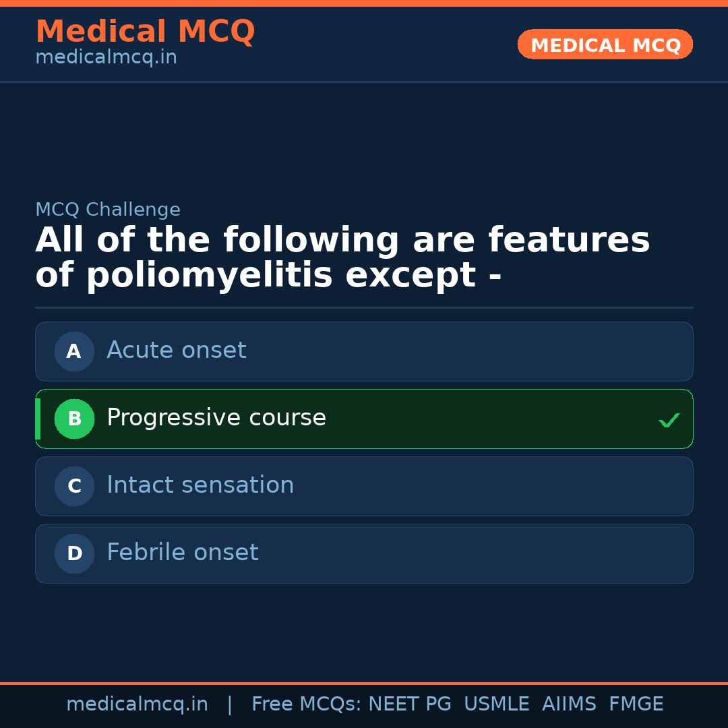The height and width of the screenshot is (728, 728).
Task: Click the circular A option badge icon
Action: [x=74, y=351]
